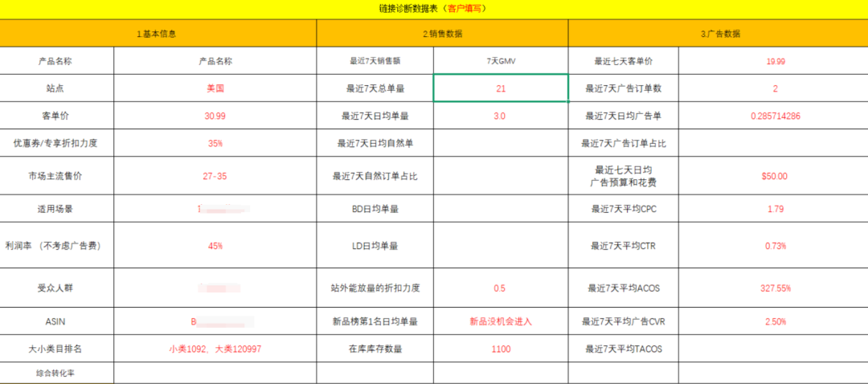Click the 最近7天日均单量 label cell

click(x=375, y=116)
